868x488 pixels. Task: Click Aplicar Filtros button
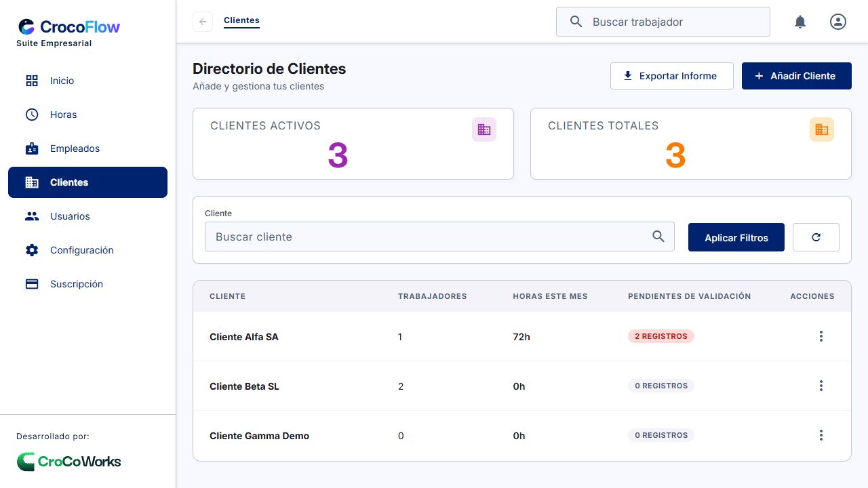click(736, 237)
